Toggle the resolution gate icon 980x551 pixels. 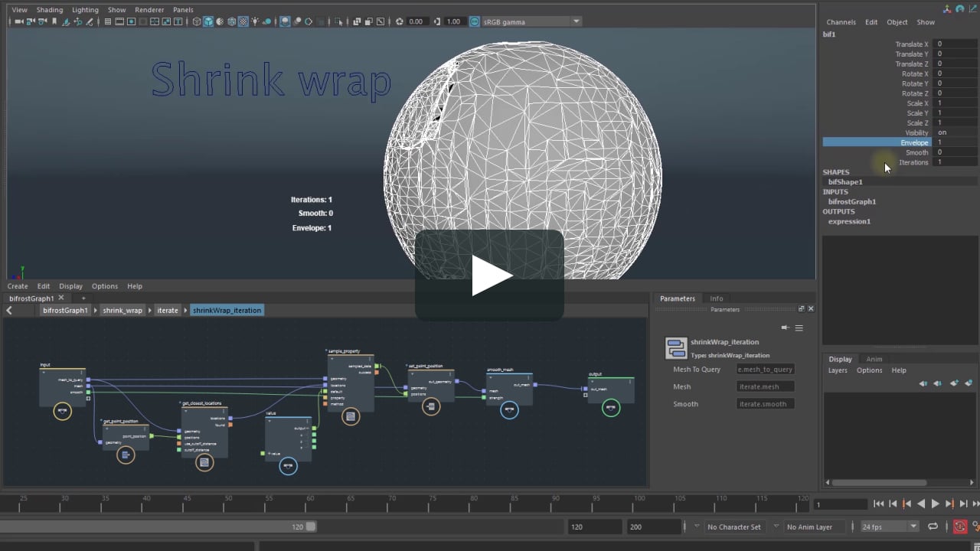tap(132, 21)
